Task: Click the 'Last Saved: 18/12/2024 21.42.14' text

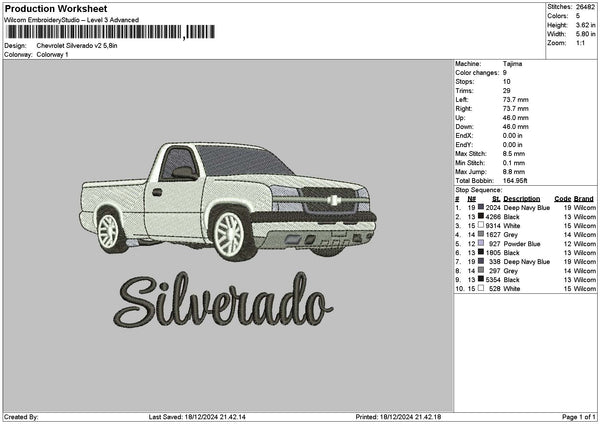Action: [x=197, y=417]
